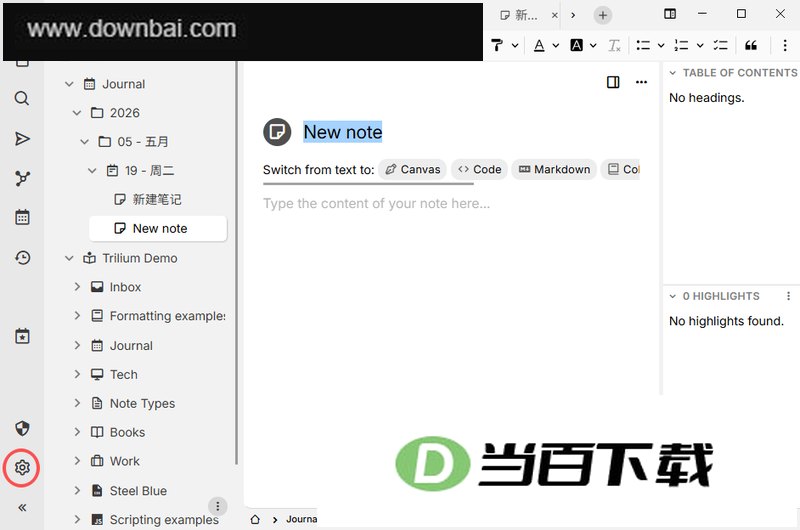The image size is (800, 530).
Task: Open today's journal starred calendar icon
Action: [22, 336]
